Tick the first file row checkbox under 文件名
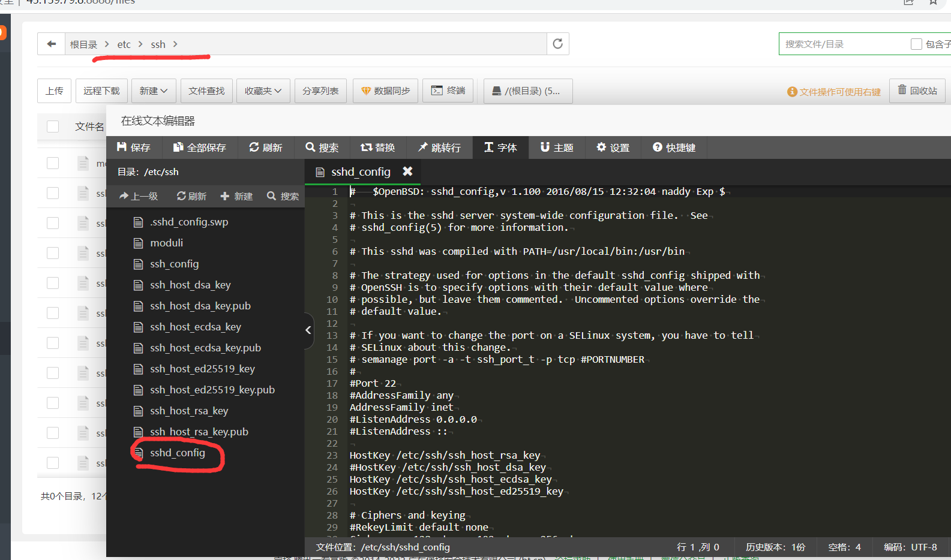951x560 pixels. pyautogui.click(x=53, y=163)
